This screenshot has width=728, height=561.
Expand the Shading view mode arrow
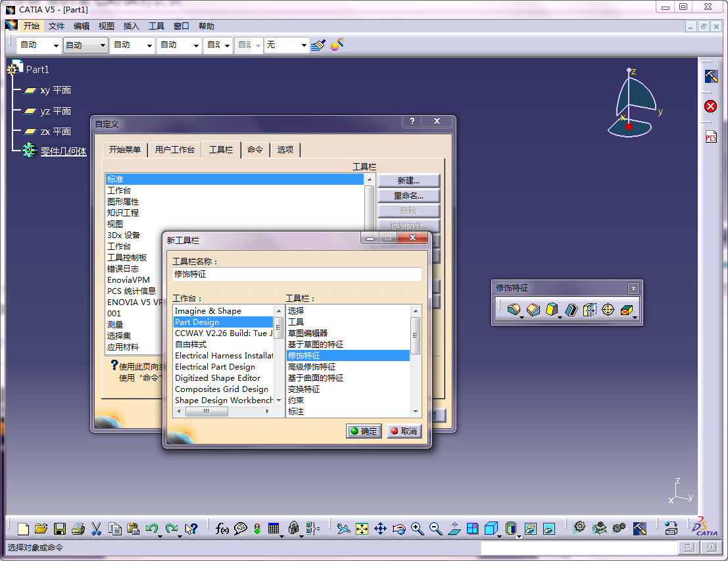click(519, 537)
